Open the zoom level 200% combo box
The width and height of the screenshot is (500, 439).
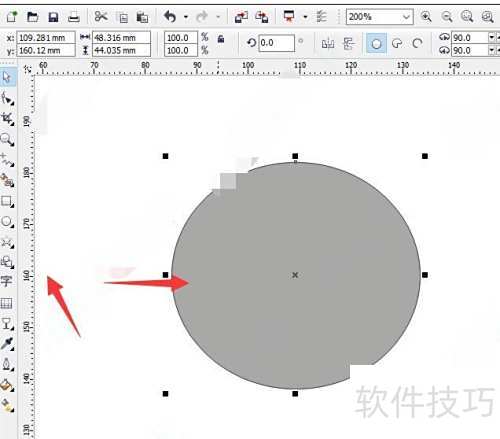tap(380, 17)
